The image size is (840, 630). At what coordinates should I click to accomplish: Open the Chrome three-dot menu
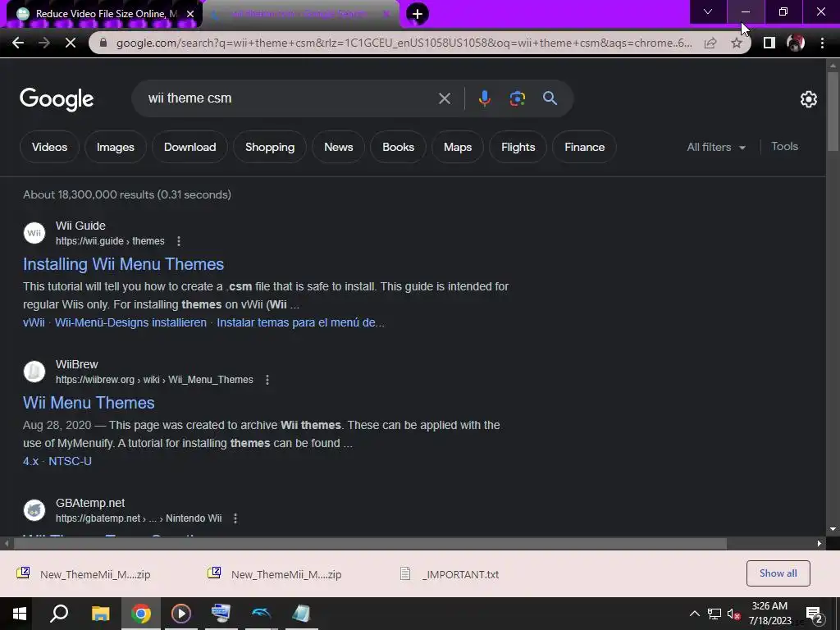coord(822,43)
